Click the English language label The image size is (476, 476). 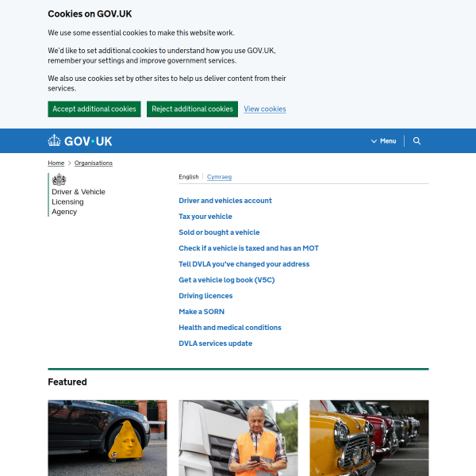189,177
